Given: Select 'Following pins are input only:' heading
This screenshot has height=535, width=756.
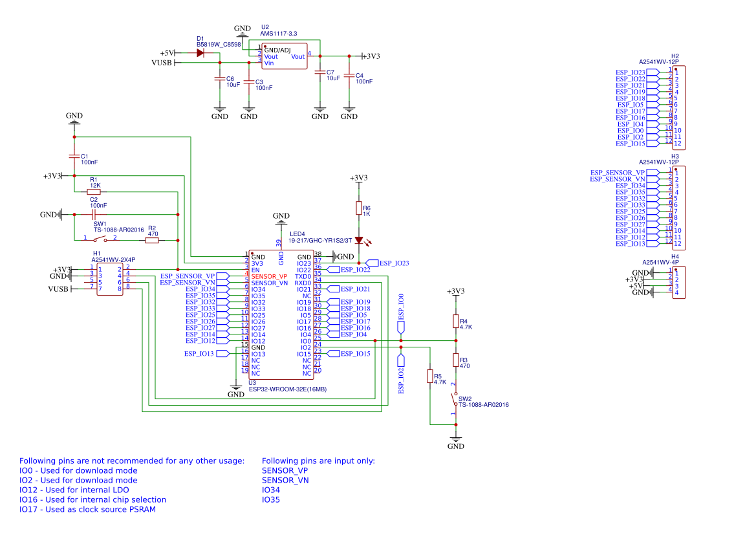Looking at the screenshot, I should click(318, 461).
